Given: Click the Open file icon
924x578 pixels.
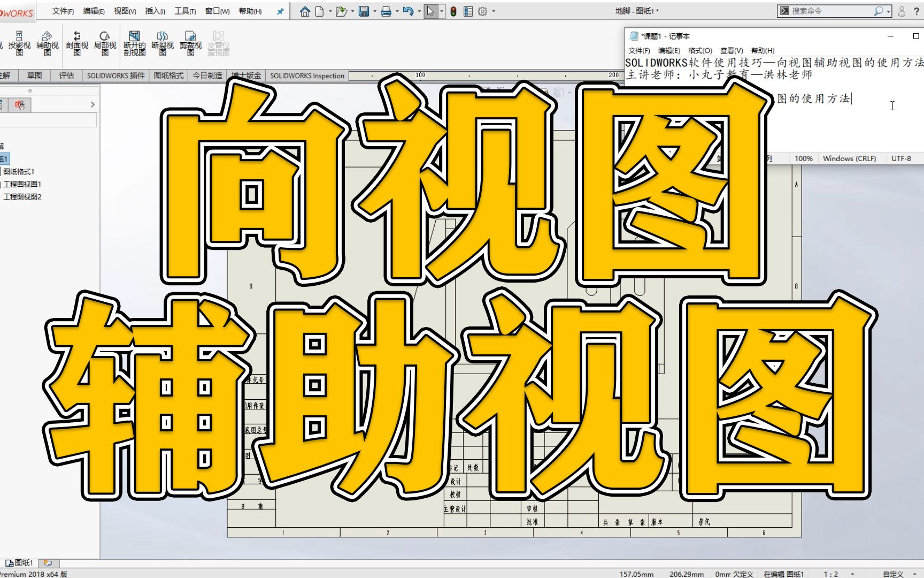Looking at the screenshot, I should (x=341, y=11).
